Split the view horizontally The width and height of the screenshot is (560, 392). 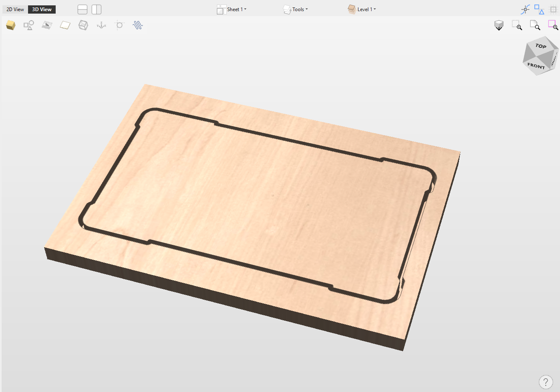click(x=82, y=9)
